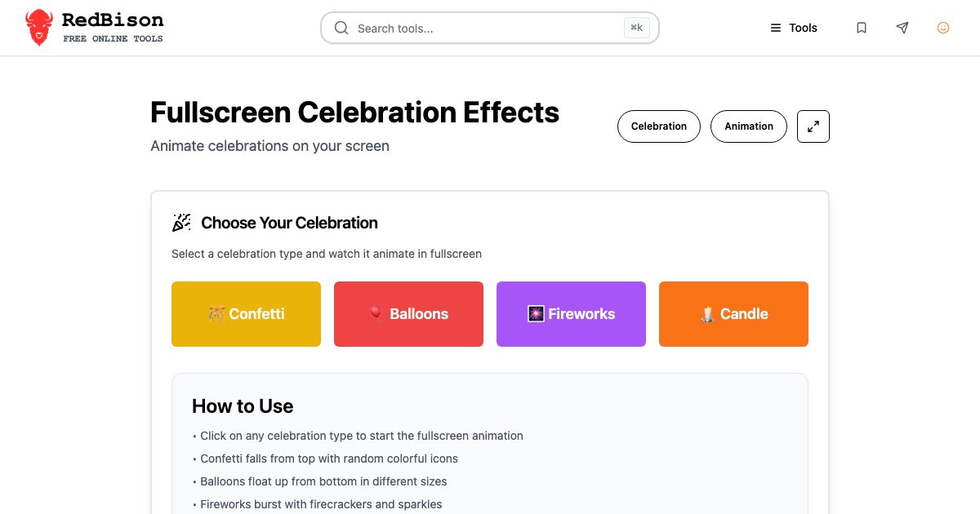
Task: Focus the Search tools input field
Action: click(490, 28)
